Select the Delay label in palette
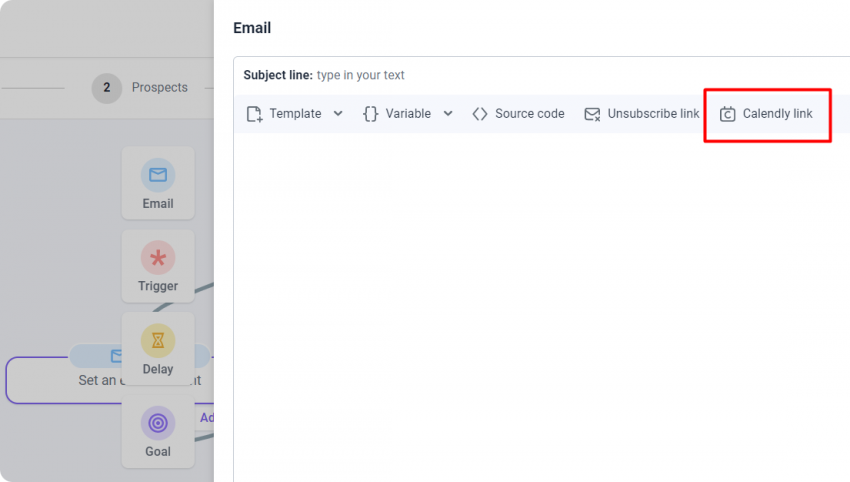 pyautogui.click(x=158, y=369)
